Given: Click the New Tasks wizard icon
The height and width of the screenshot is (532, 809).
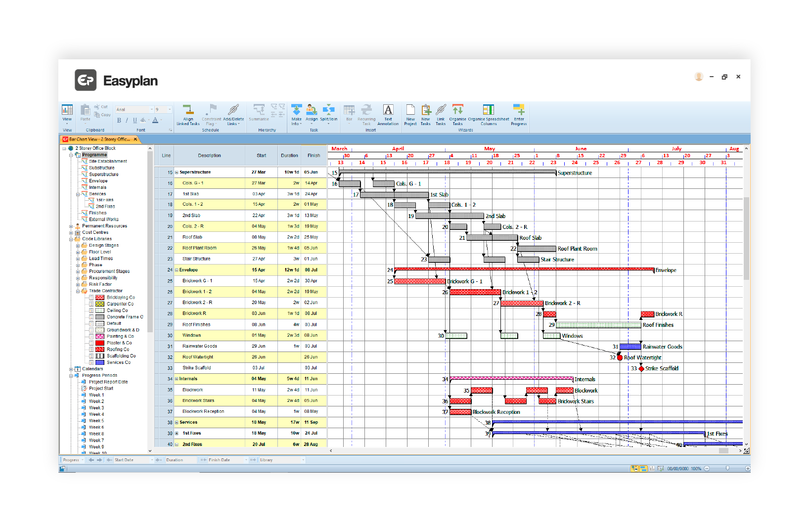Looking at the screenshot, I should pos(426,114).
